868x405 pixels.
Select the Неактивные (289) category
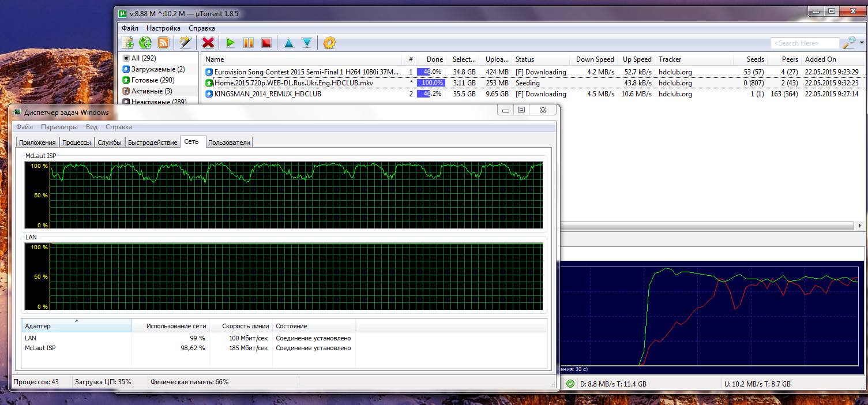pyautogui.click(x=153, y=102)
